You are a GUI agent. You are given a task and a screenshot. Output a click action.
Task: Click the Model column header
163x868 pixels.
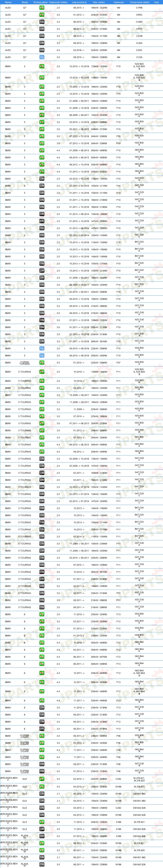click(x=25, y=2)
